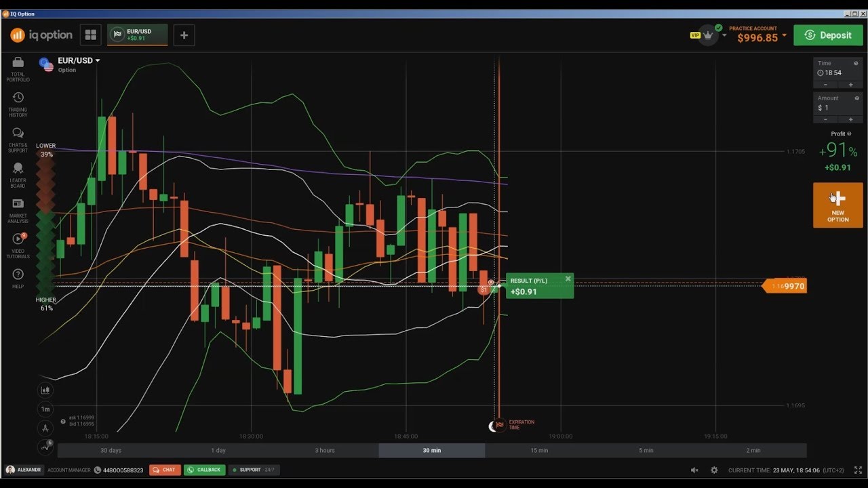This screenshot has height=488, width=868.
Task: Expand the EUR/USD asset selector
Action: [79, 60]
